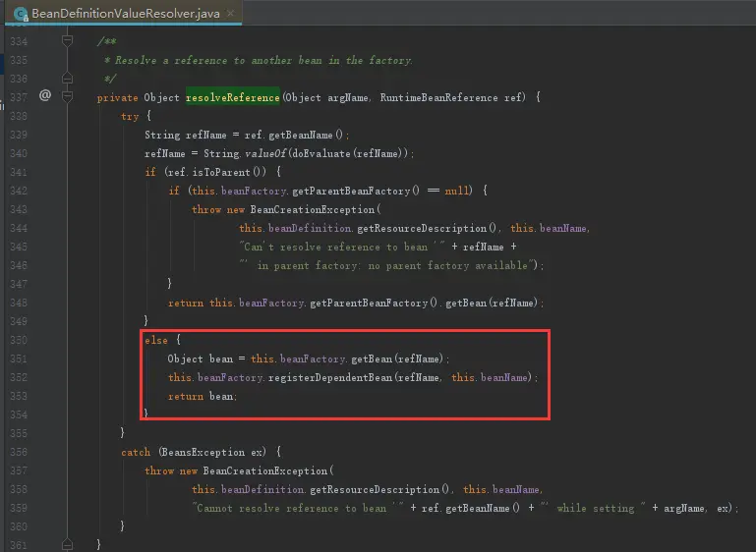Click registerDependentBean call on line 352
Image resolution: width=756 pixels, height=552 pixels.
[330, 377]
